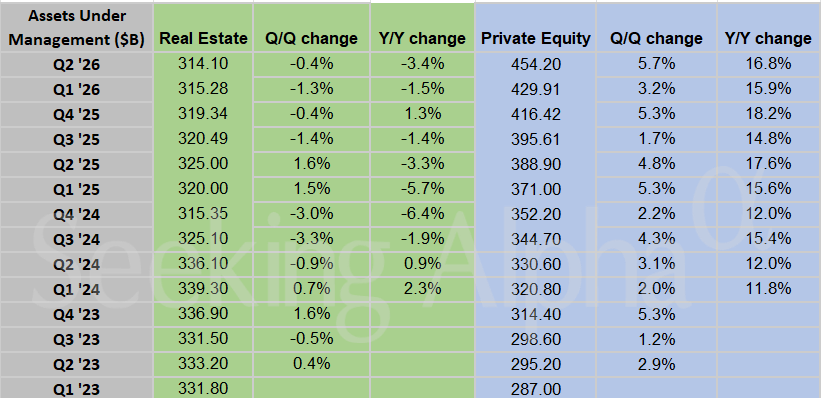Select the Real Estate 339.30 cell
The width and height of the screenshot is (821, 398).
[203, 290]
